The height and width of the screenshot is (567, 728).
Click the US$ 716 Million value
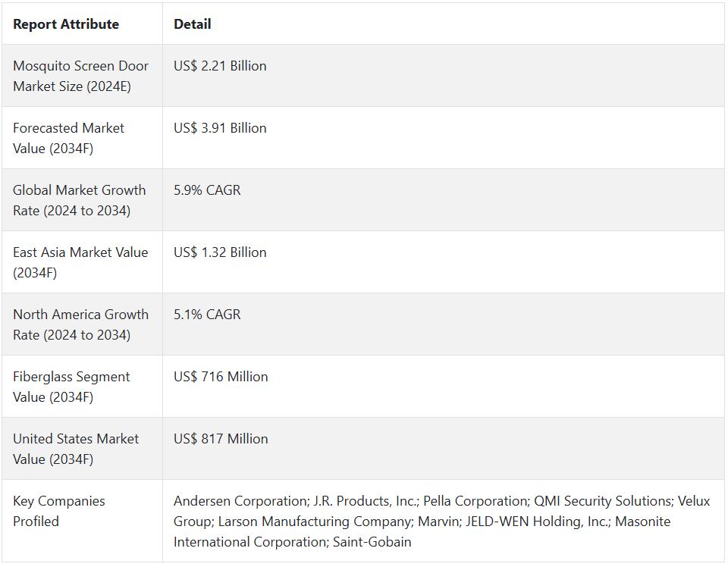coord(221,377)
